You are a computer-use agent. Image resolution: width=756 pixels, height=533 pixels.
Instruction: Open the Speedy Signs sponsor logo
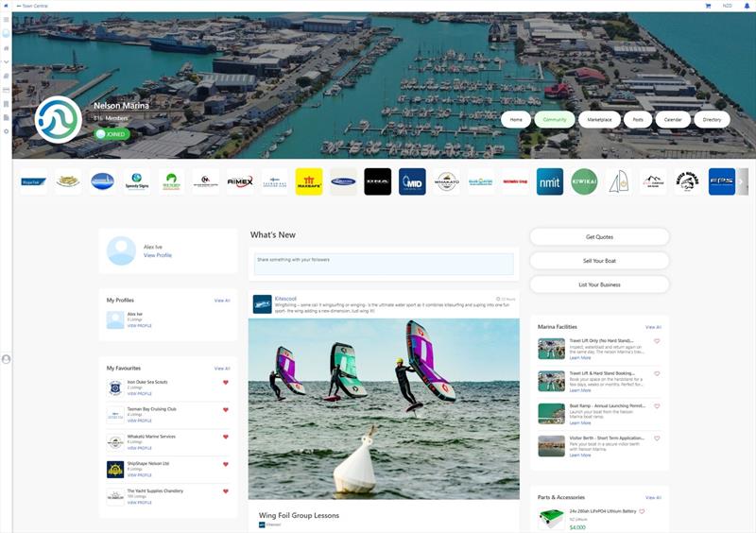pyautogui.click(x=137, y=181)
